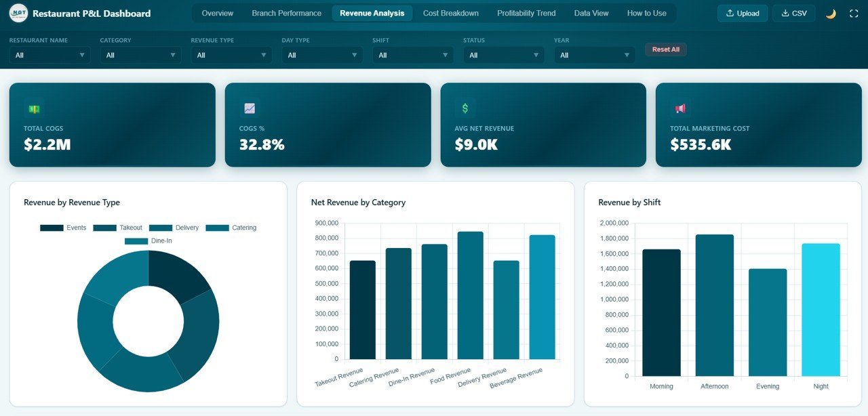Toggle the Events series in the pie legend
This screenshot has width=868, height=416.
coord(64,228)
